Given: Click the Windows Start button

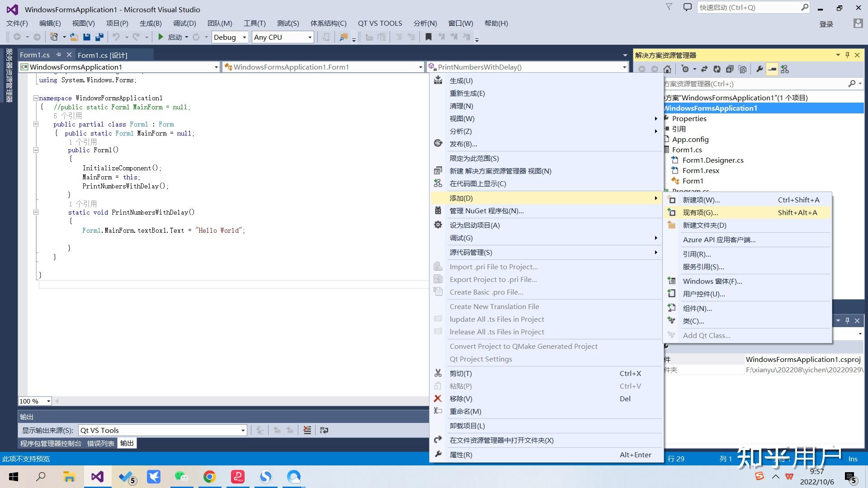Looking at the screenshot, I should click(x=14, y=477).
